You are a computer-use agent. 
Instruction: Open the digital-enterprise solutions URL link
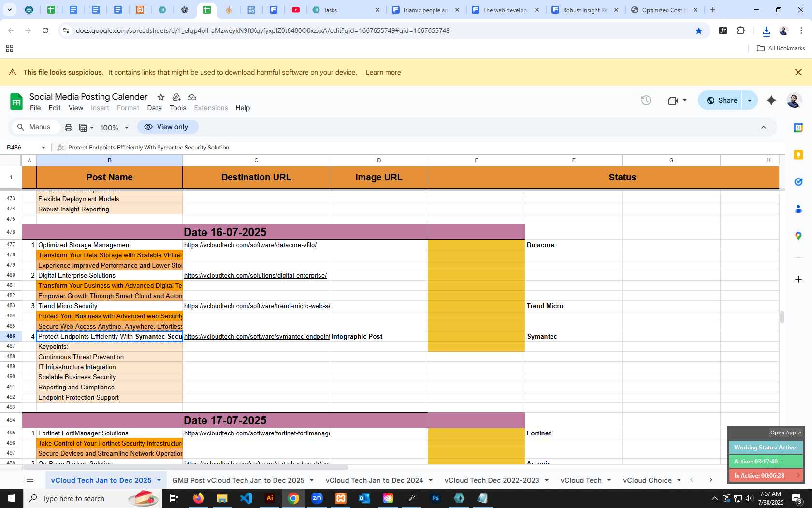click(x=255, y=276)
